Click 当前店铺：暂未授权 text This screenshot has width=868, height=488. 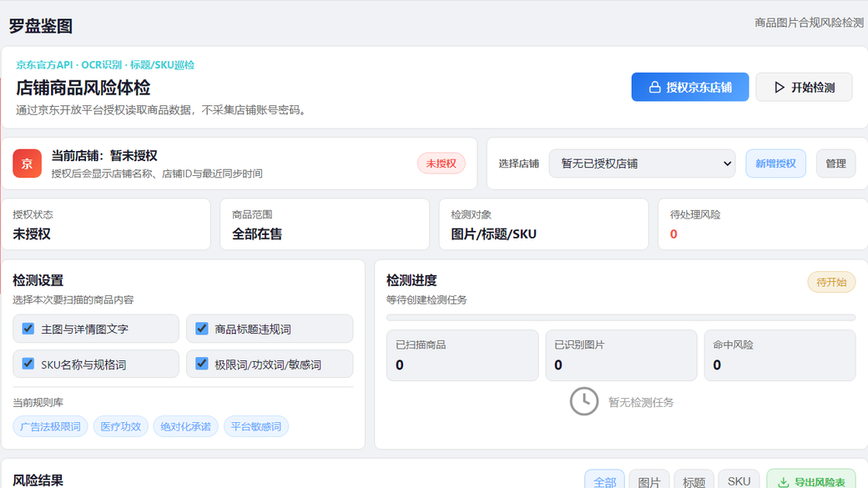(104, 155)
